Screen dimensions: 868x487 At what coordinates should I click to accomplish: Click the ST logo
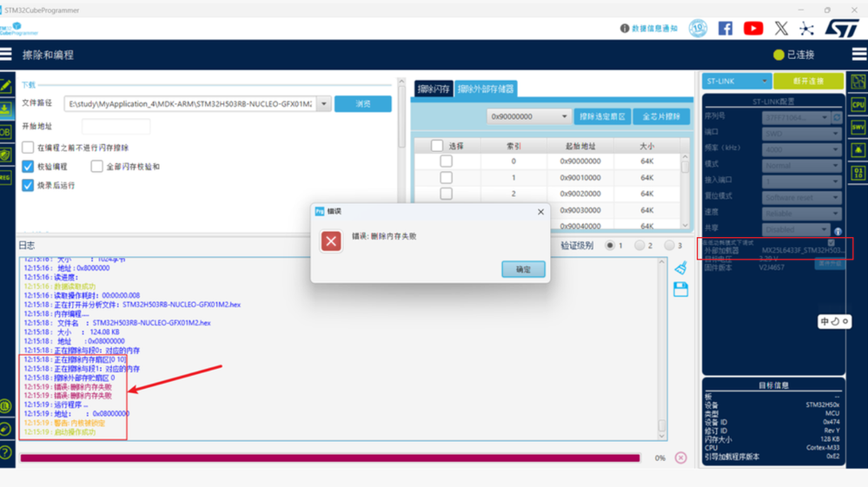click(842, 28)
